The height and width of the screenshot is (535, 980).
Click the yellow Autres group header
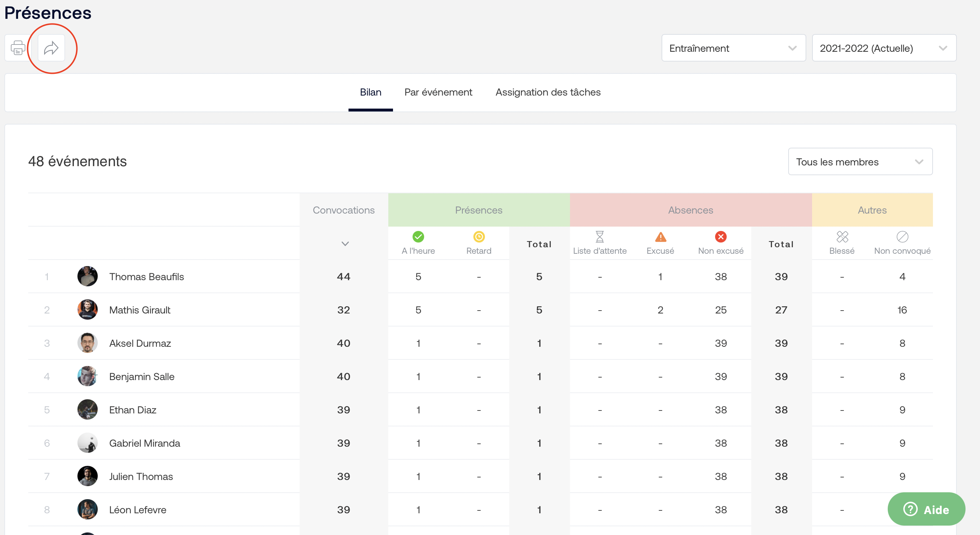pos(872,210)
